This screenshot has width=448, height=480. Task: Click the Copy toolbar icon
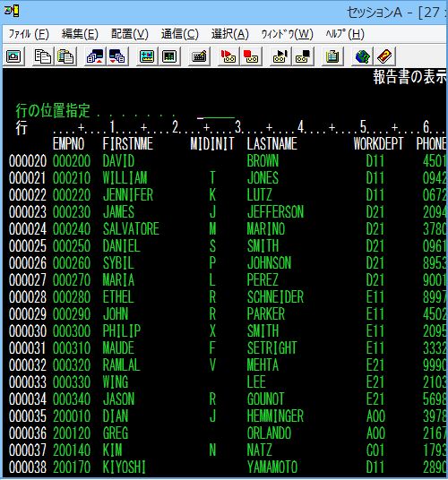(43, 56)
